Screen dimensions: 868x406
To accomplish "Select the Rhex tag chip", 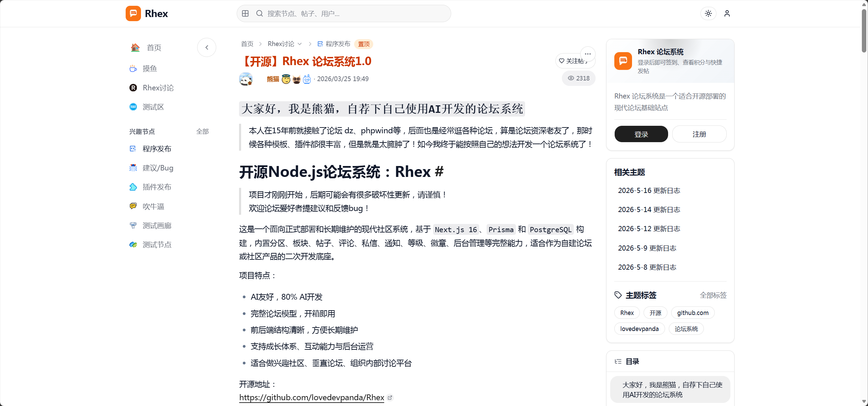I will (x=627, y=313).
